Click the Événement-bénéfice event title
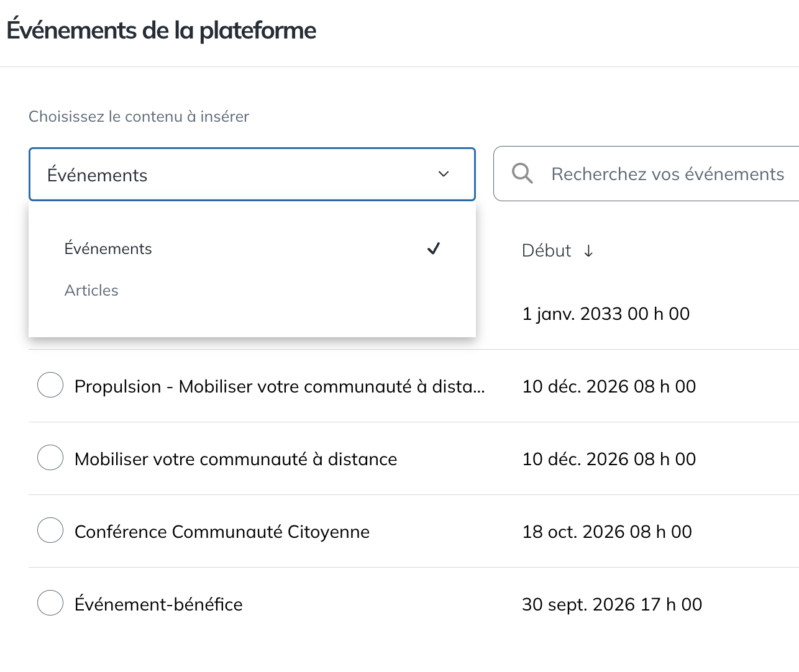The width and height of the screenshot is (799, 672). tap(158, 604)
